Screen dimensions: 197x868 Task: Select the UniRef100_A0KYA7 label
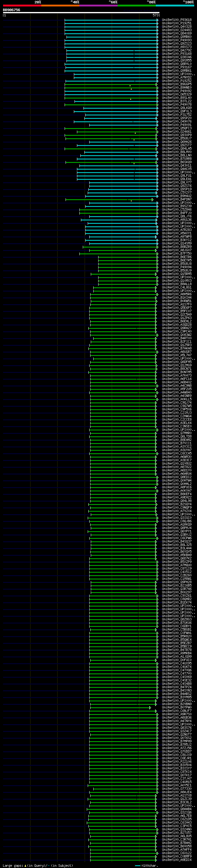176,490
